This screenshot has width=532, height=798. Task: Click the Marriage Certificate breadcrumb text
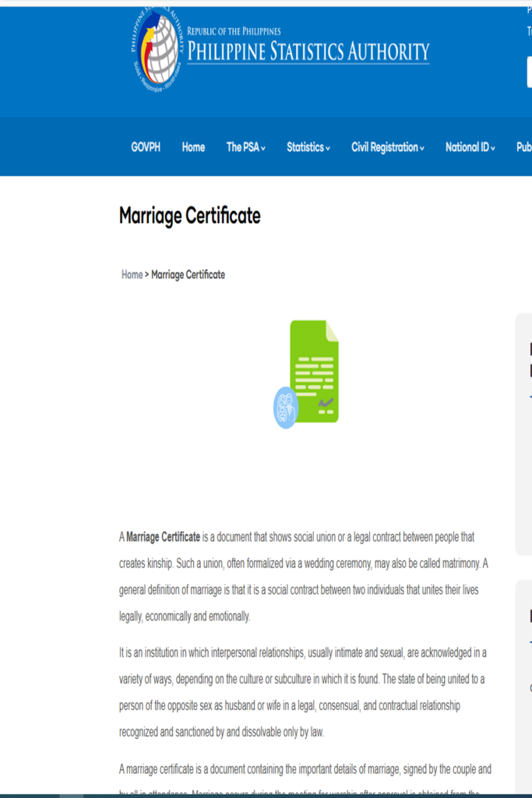point(188,275)
